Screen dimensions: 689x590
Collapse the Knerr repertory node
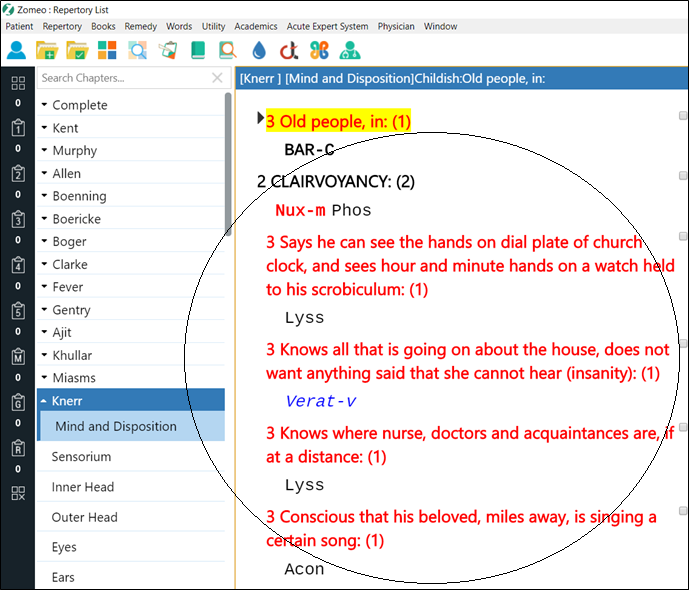pos(45,400)
